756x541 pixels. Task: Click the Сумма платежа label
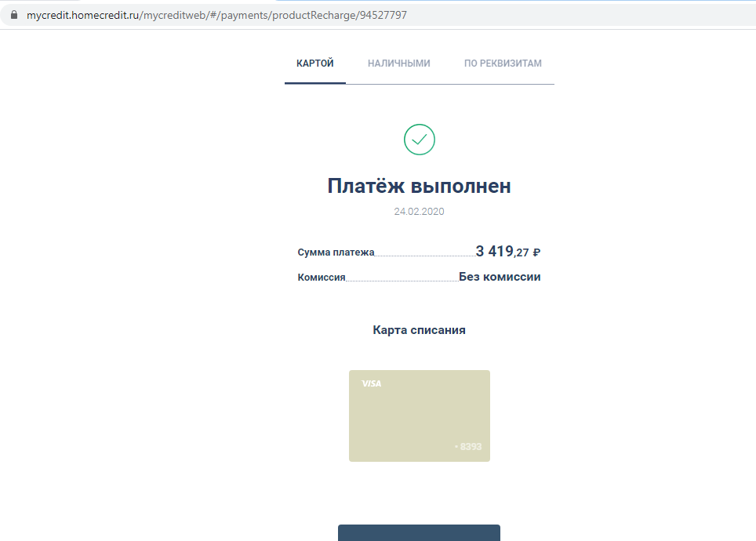(x=336, y=252)
